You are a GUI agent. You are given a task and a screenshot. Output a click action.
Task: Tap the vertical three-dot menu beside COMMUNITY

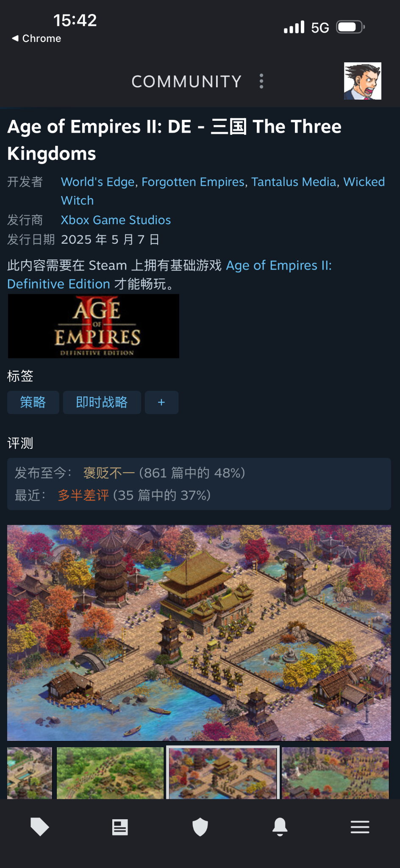pos(261,81)
